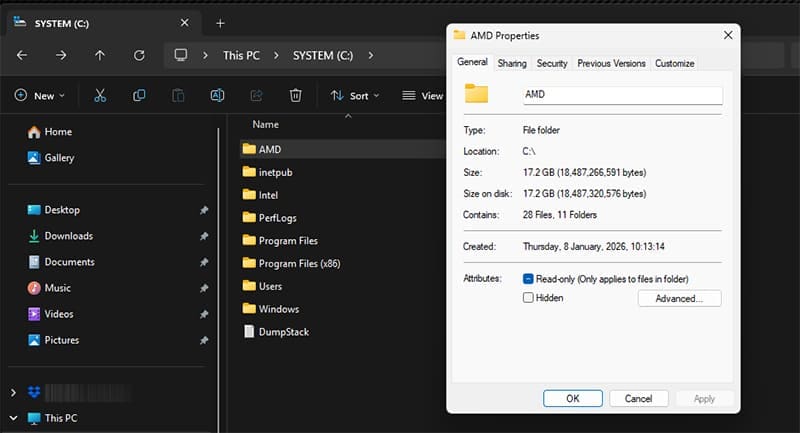The height and width of the screenshot is (433, 800).
Task: Enable the Hidden attribute checkbox
Action: click(x=528, y=298)
